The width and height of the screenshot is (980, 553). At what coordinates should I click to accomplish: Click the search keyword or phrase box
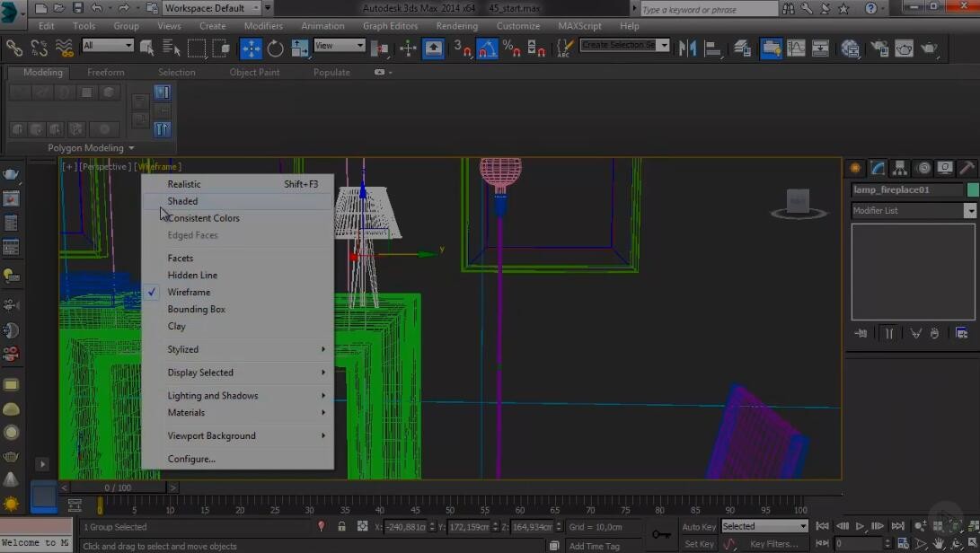(x=709, y=9)
